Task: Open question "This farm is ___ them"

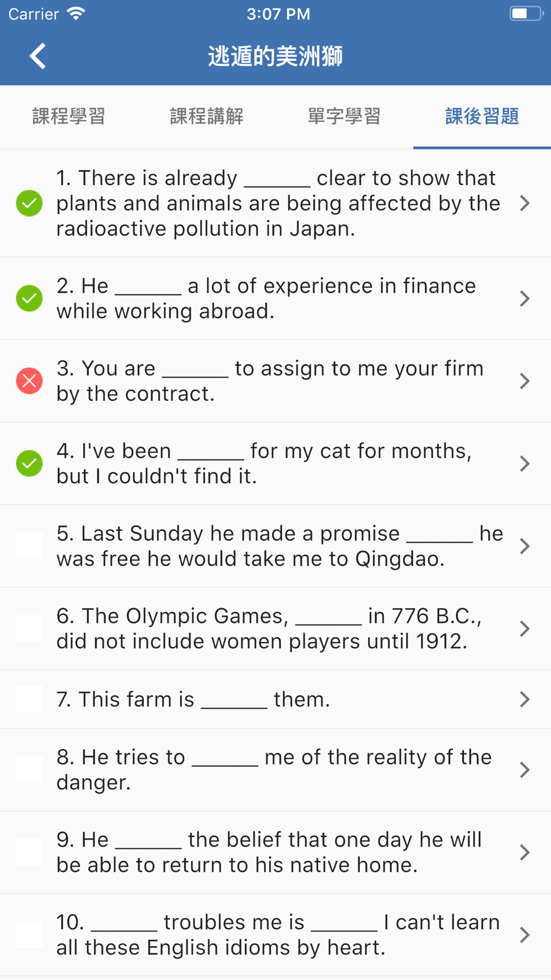Action: pos(193,699)
